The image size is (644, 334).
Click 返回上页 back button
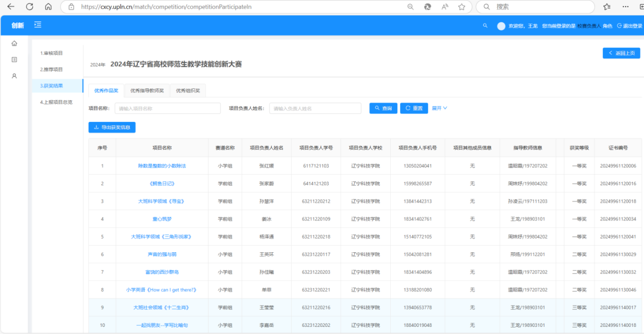click(621, 53)
